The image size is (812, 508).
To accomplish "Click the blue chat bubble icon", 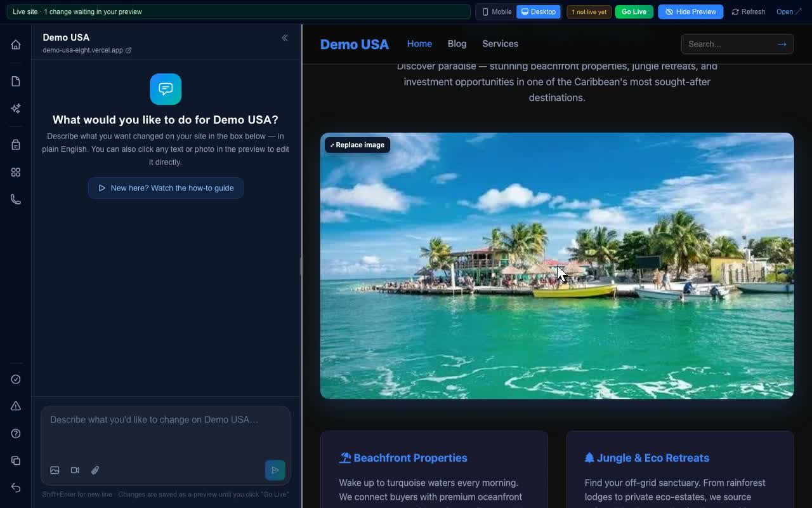I will pyautogui.click(x=166, y=89).
